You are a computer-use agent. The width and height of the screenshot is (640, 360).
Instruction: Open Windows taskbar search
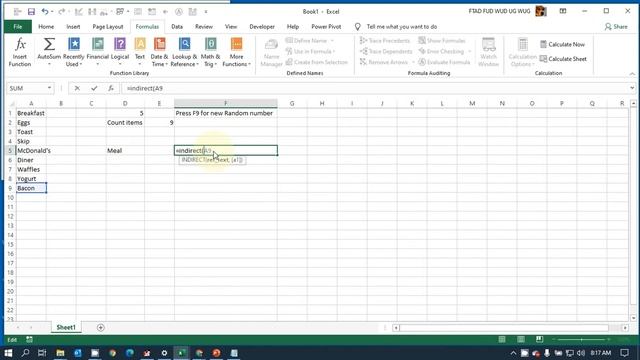click(x=25, y=353)
